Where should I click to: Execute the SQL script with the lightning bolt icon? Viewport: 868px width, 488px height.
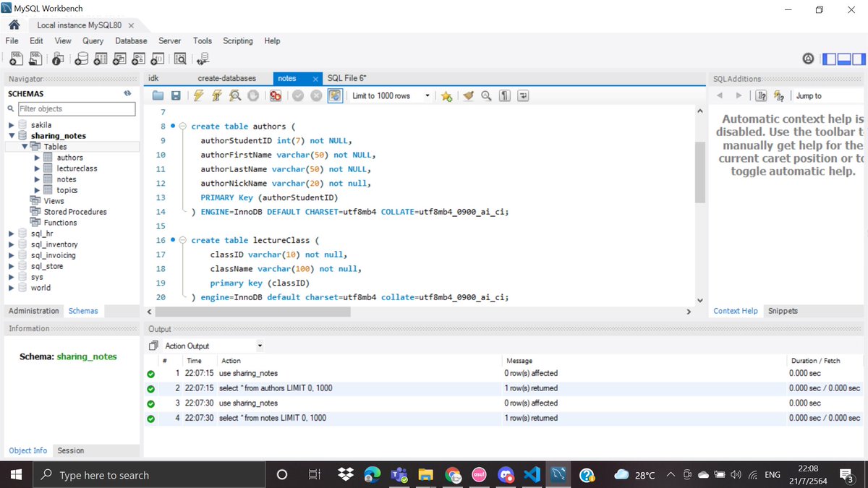tap(198, 95)
